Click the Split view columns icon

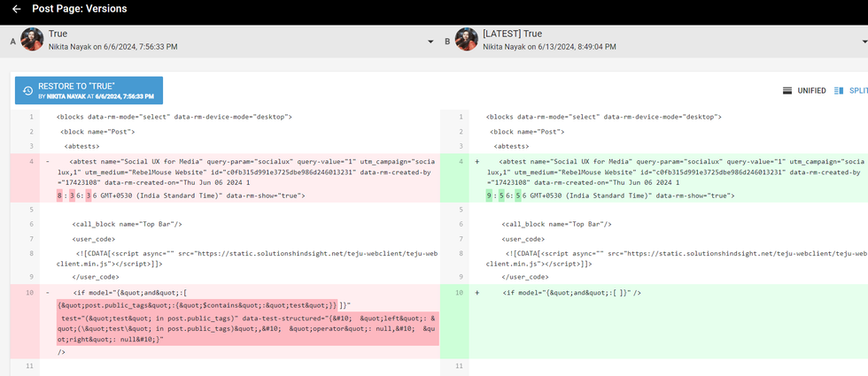click(840, 90)
